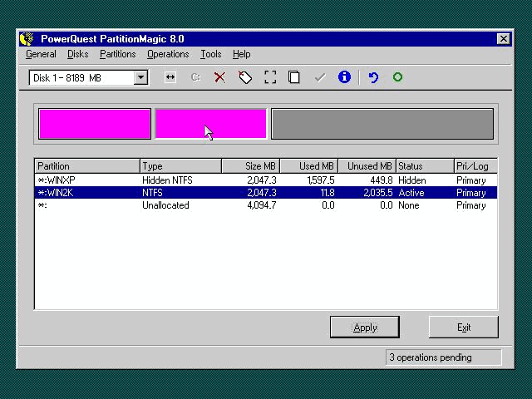The width and height of the screenshot is (532, 399).
Task: Select the first magenta partition block
Action: point(95,124)
